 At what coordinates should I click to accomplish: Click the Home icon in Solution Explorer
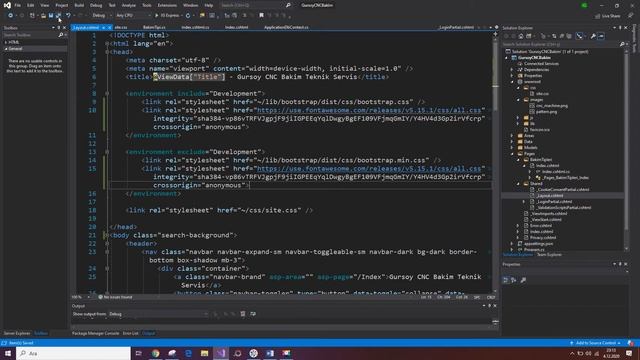click(521, 36)
